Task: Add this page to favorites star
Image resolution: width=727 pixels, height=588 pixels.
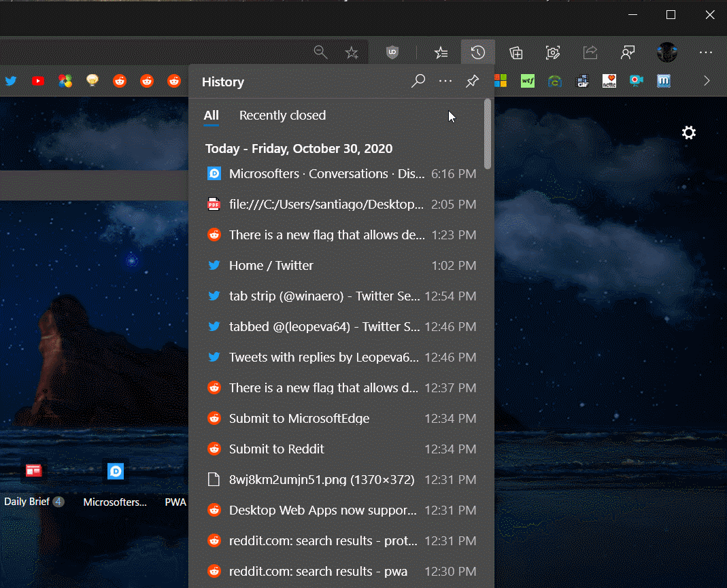Action: tap(352, 53)
